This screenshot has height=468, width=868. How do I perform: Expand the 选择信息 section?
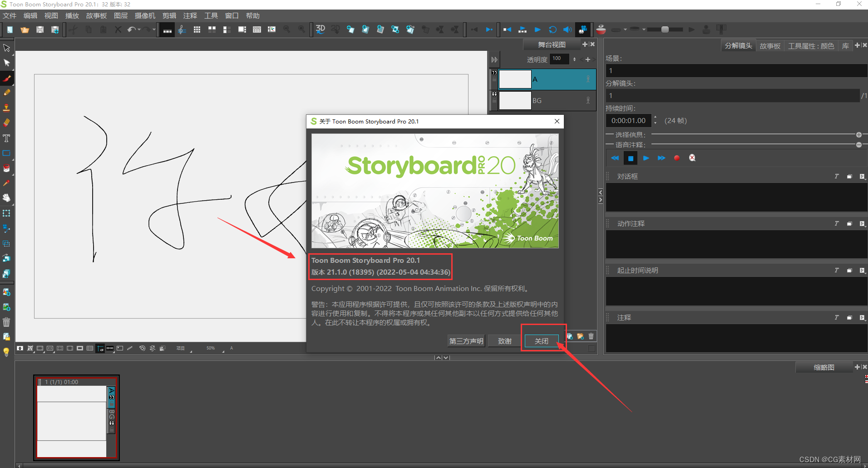point(858,135)
